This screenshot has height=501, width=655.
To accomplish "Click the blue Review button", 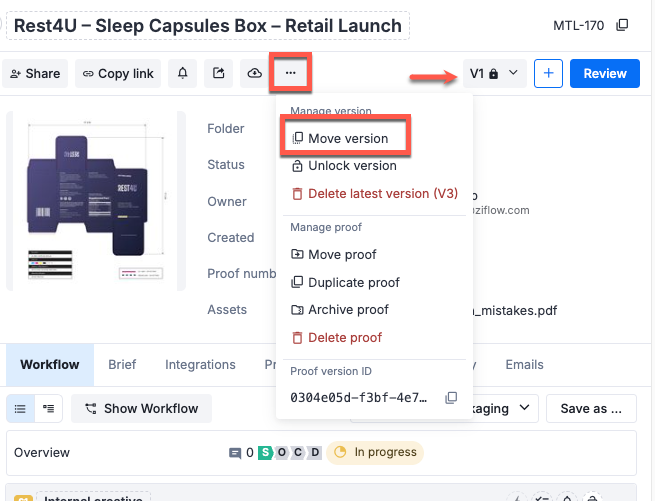I will click(x=605, y=74).
